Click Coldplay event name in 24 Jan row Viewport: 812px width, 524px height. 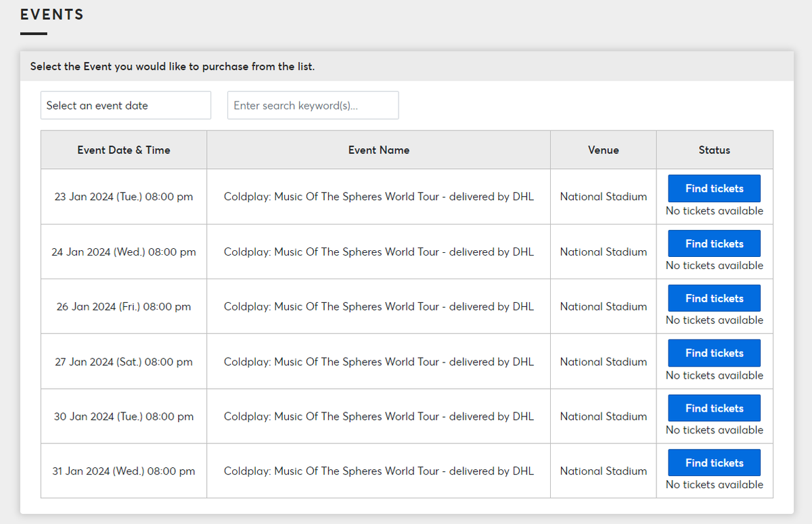(379, 252)
